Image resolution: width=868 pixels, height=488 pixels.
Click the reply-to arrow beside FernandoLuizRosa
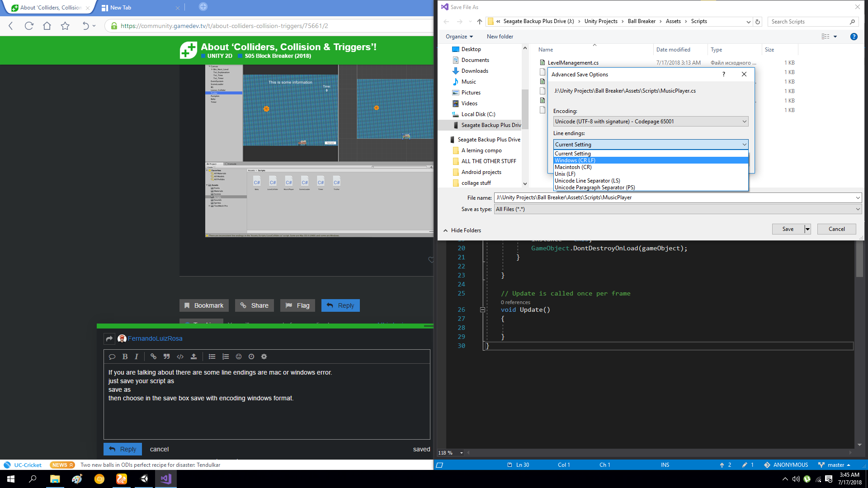tap(109, 338)
